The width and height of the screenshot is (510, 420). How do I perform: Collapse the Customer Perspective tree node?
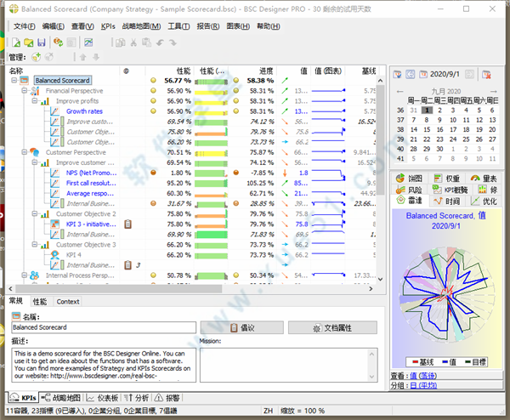(25, 152)
